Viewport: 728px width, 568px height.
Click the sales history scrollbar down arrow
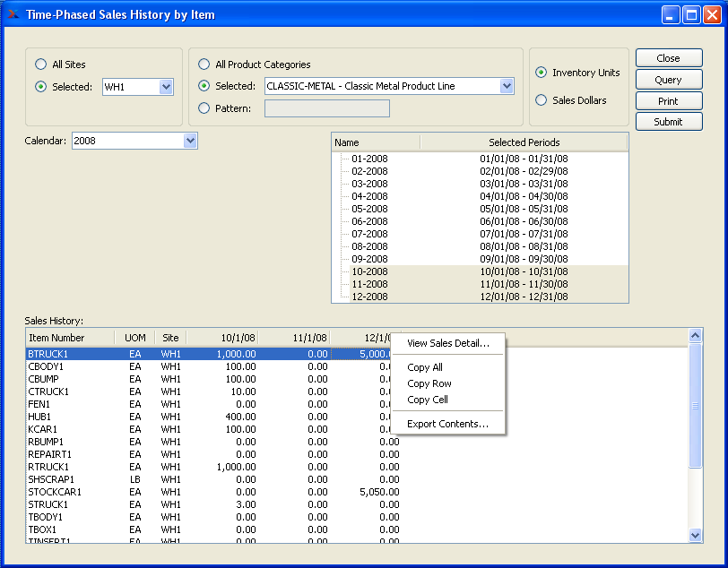695,535
